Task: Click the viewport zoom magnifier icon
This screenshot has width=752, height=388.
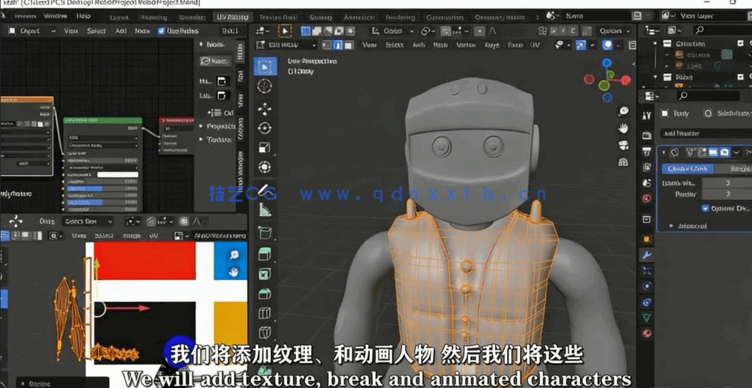Action: click(x=623, y=111)
